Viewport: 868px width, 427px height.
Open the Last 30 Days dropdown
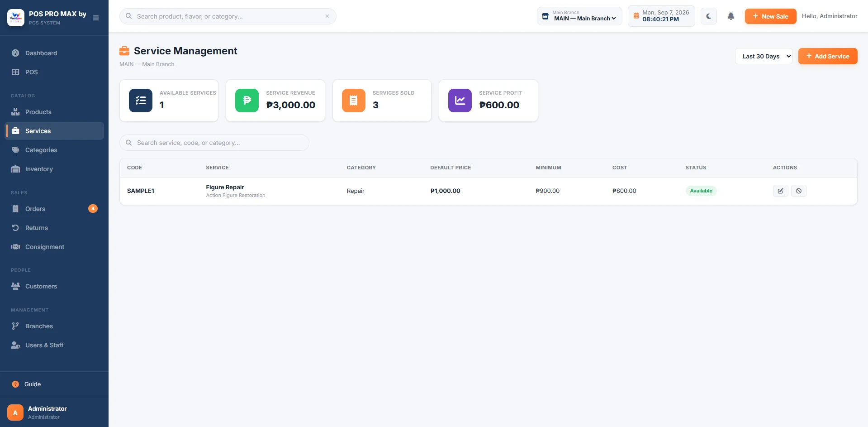pos(764,56)
